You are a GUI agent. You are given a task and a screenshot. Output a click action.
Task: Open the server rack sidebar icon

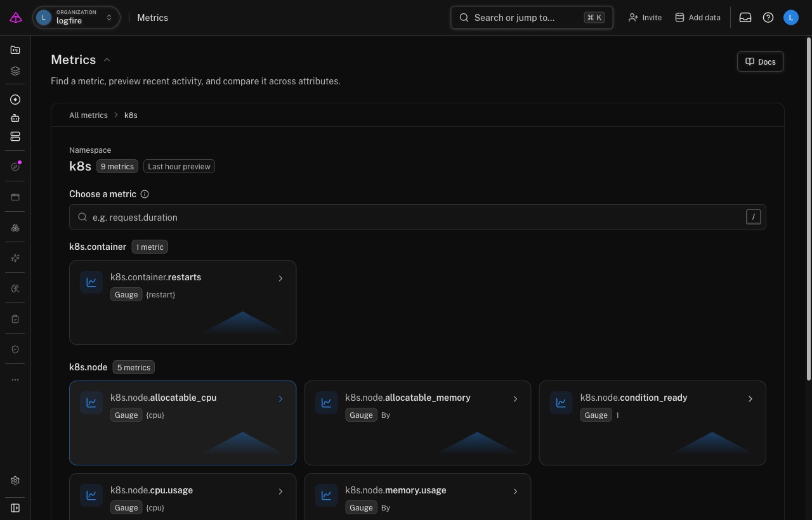(15, 136)
